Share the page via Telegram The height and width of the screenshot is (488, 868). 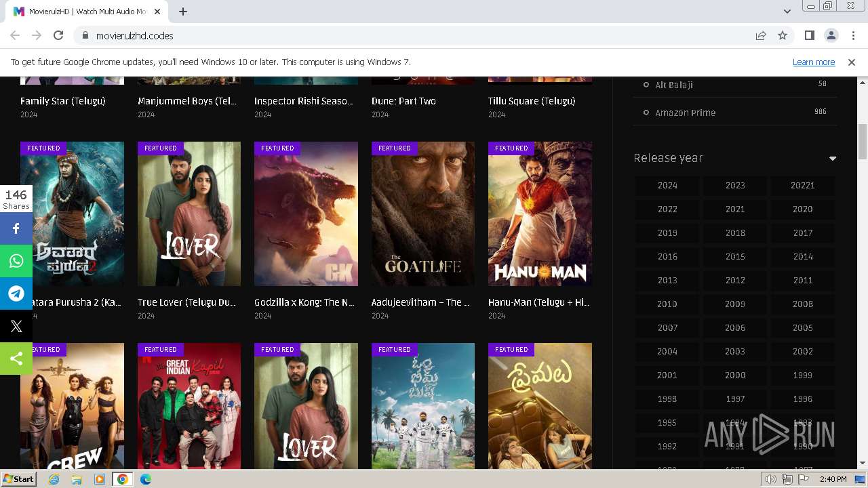tap(16, 293)
